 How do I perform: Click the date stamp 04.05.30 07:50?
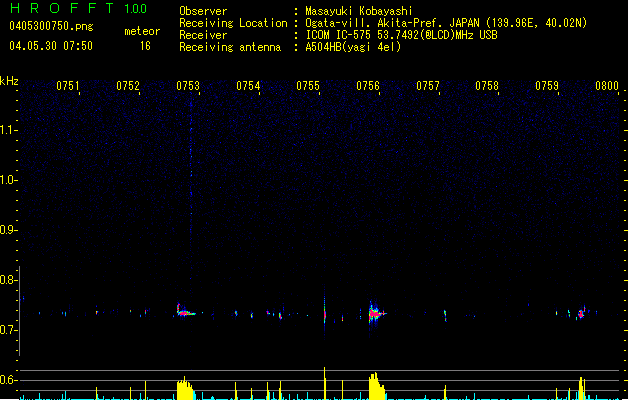pyautogui.click(x=51, y=46)
